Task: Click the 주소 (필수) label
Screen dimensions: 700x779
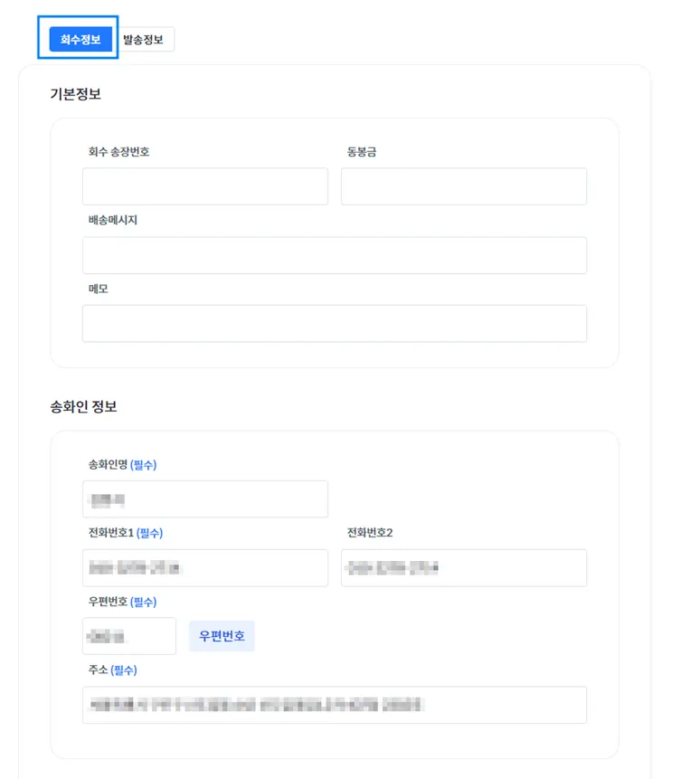Action: coord(113,670)
